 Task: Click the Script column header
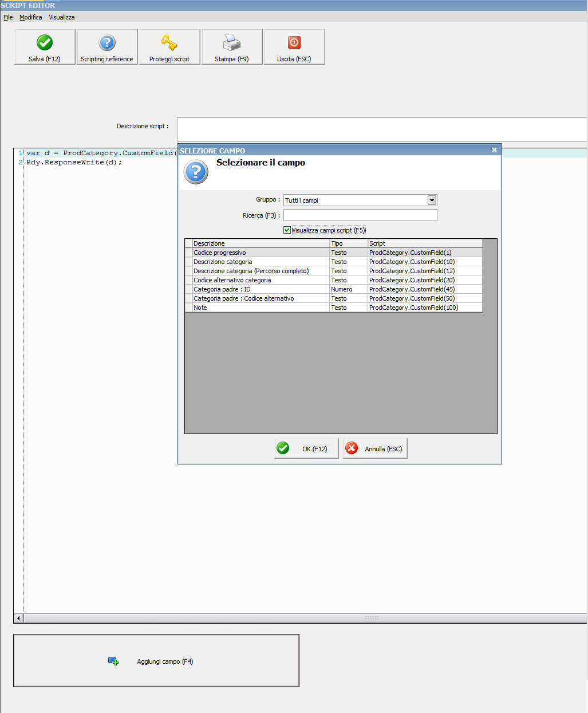[425, 243]
